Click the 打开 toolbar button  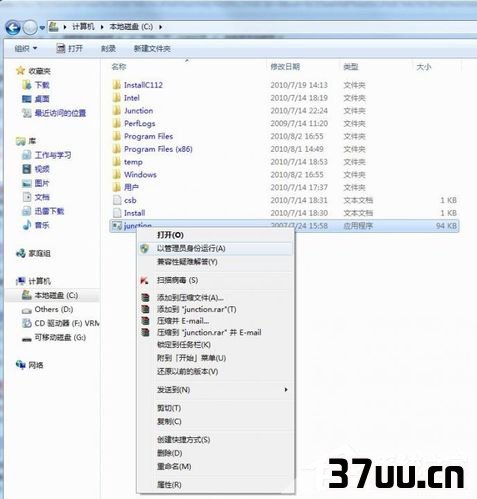(69, 49)
